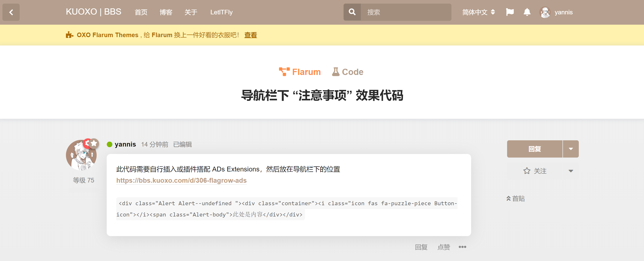The height and width of the screenshot is (261, 644).
Task: Open the 简体中文 language selector
Action: [478, 12]
